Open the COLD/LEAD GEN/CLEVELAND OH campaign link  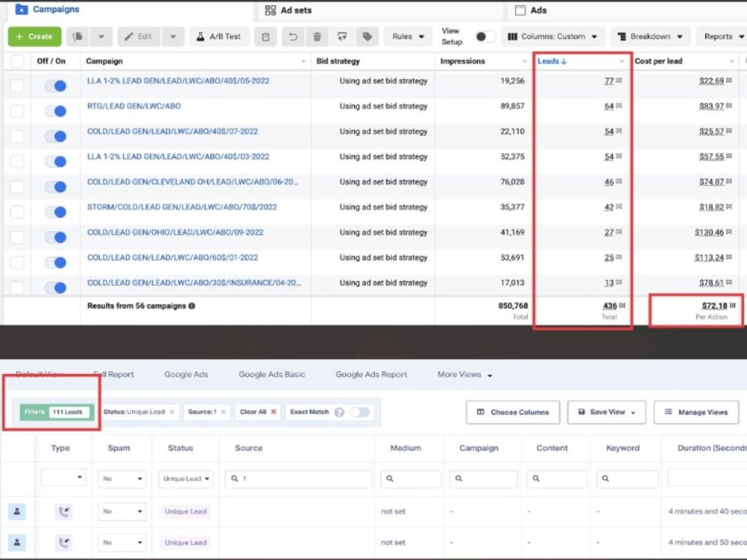click(x=193, y=182)
